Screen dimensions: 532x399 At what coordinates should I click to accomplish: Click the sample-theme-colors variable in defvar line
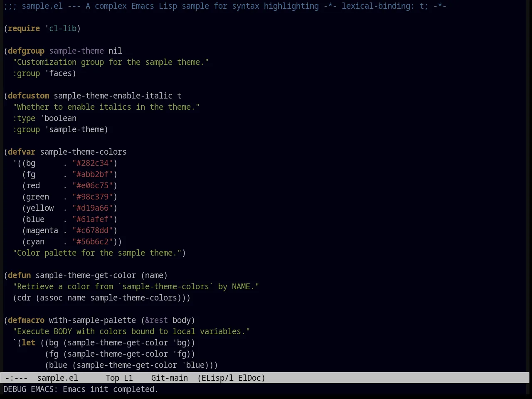tap(83, 152)
